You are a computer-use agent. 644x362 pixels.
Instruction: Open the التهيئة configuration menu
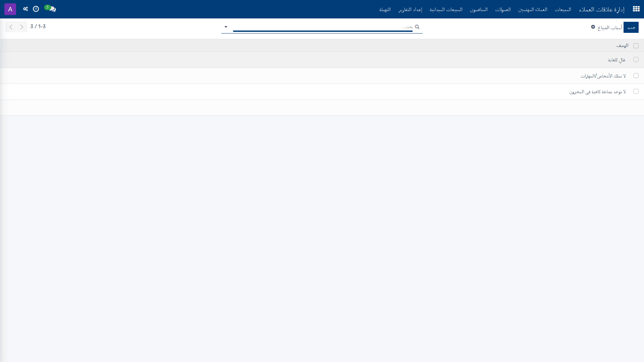pos(385,9)
